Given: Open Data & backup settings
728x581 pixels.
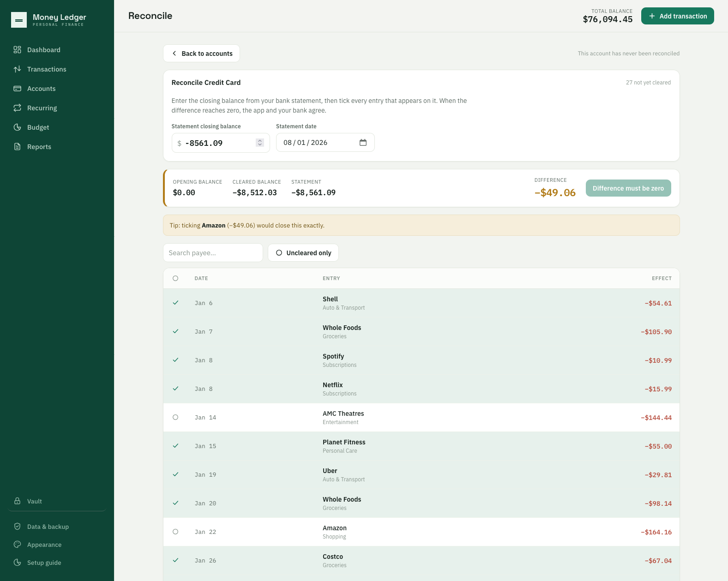Looking at the screenshot, I should [x=57, y=527].
